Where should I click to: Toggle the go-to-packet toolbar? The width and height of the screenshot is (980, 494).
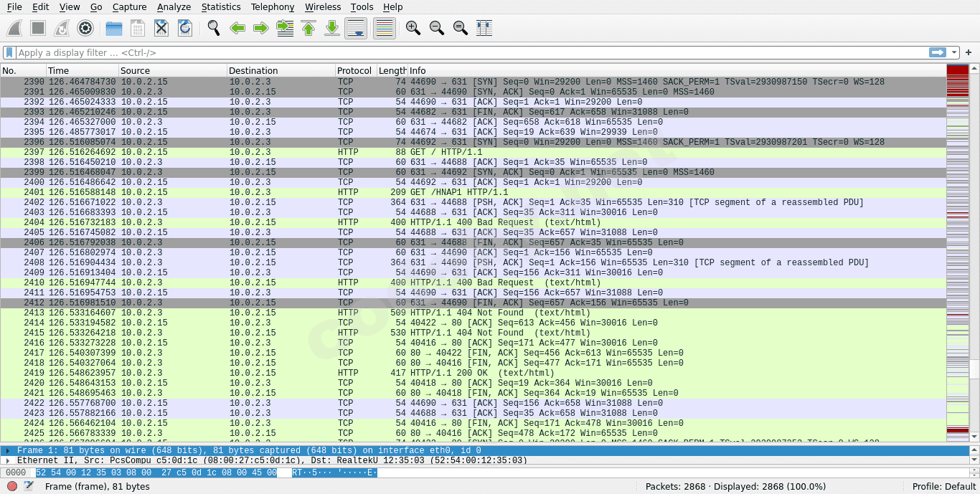(x=285, y=28)
